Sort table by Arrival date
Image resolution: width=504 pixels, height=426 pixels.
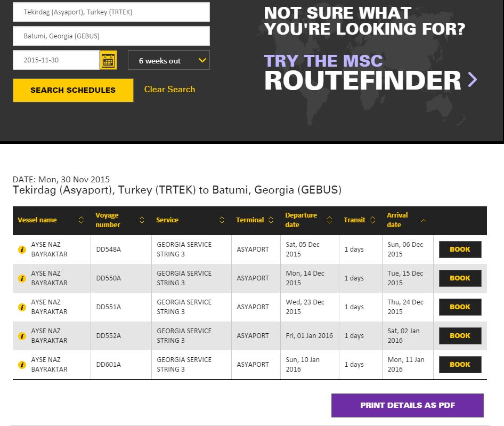424,220
